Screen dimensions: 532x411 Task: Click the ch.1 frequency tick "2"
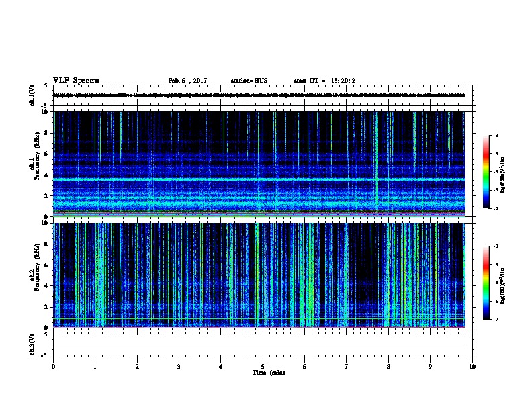click(46, 196)
